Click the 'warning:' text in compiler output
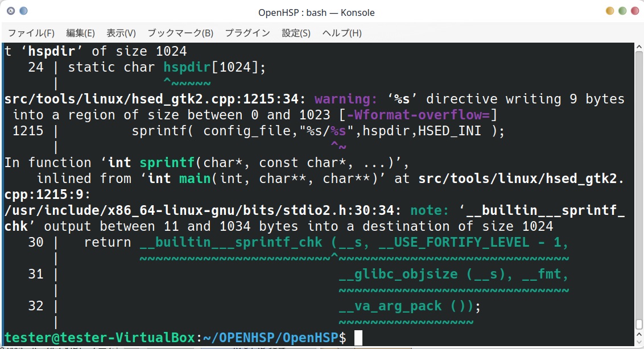 [345, 99]
